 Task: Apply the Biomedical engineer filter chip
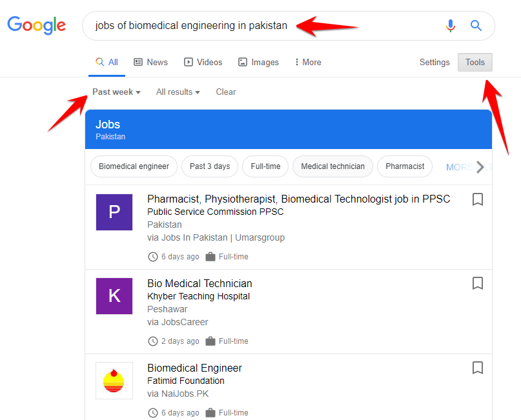(134, 166)
